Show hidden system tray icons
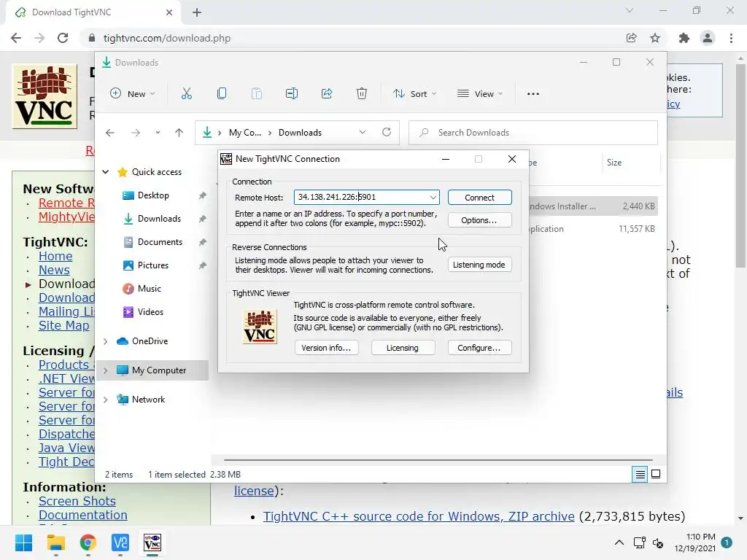This screenshot has width=747, height=560. coord(619,542)
